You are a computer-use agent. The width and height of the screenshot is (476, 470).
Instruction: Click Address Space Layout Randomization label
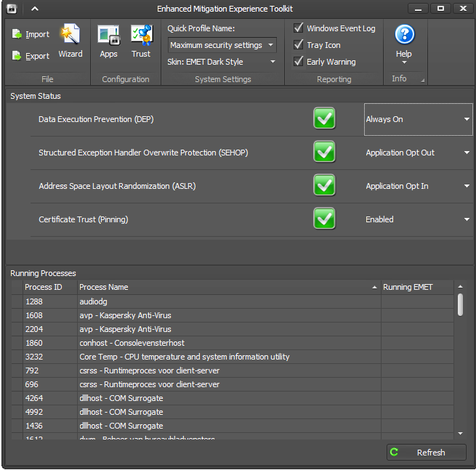[x=117, y=186]
